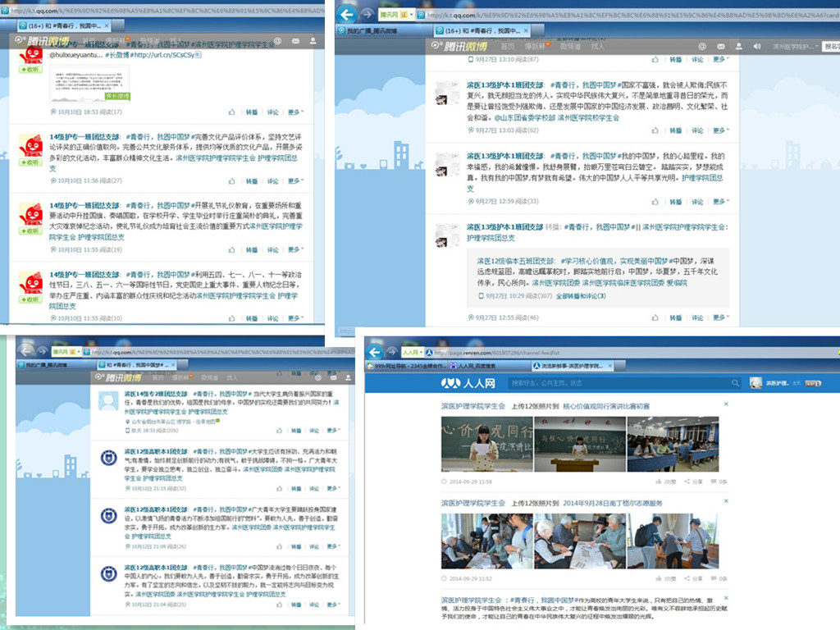This screenshot has width=840, height=630.
Task: Close the 浏览新鲜事 tab in Renren window
Action: 610,366
